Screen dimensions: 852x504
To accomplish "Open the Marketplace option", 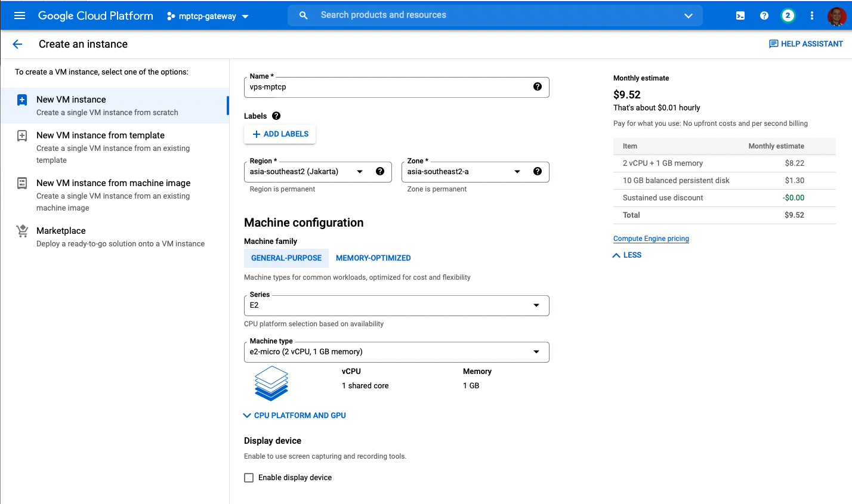I will pos(115,237).
